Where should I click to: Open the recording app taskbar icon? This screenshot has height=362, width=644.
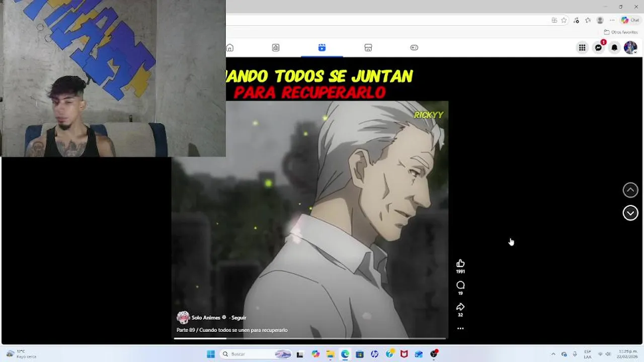[434, 354]
